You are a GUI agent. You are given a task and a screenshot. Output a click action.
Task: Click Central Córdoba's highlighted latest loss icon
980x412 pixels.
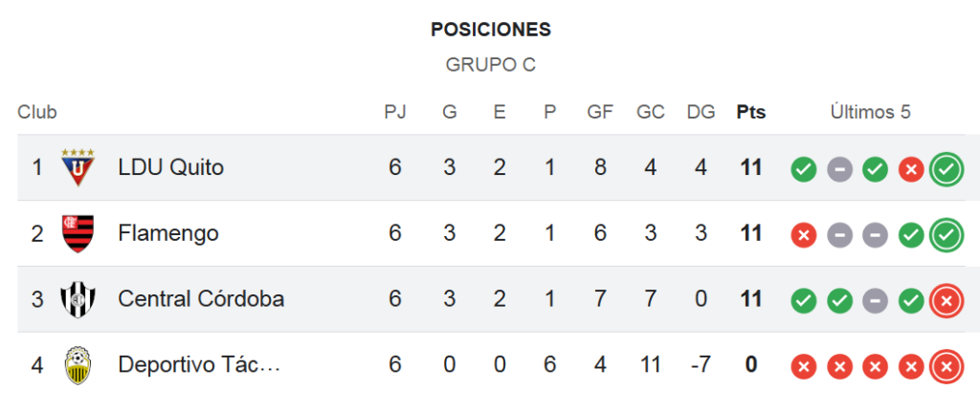(x=947, y=301)
